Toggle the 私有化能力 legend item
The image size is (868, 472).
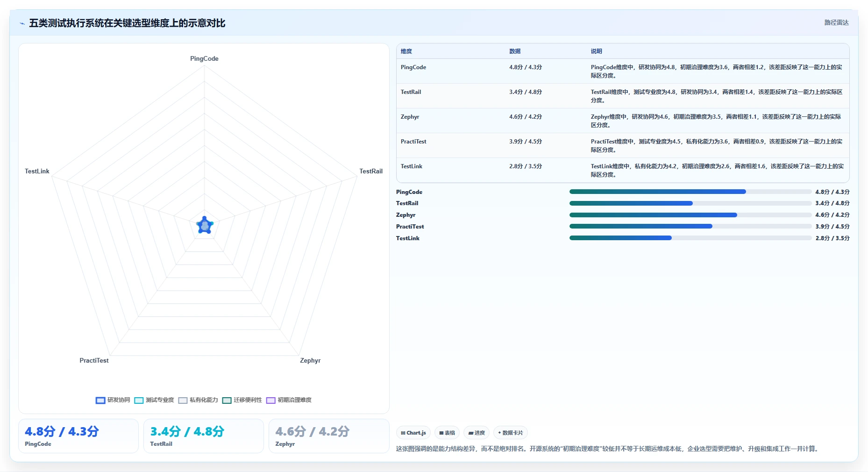[198, 400]
